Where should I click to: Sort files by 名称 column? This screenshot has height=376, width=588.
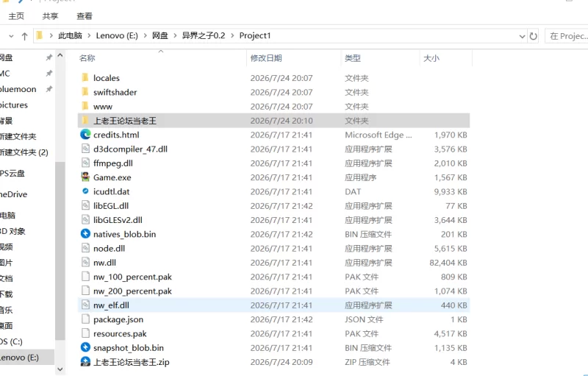point(87,58)
